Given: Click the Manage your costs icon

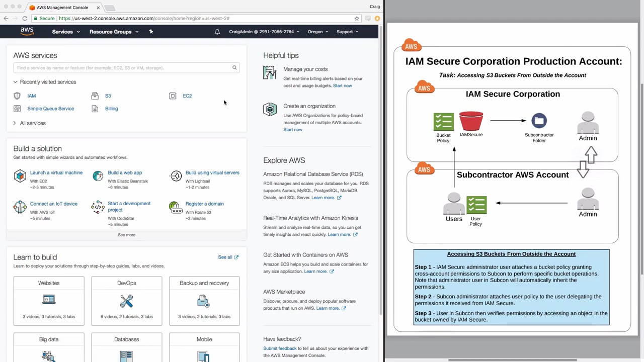Looking at the screenshot, I should [x=270, y=73].
